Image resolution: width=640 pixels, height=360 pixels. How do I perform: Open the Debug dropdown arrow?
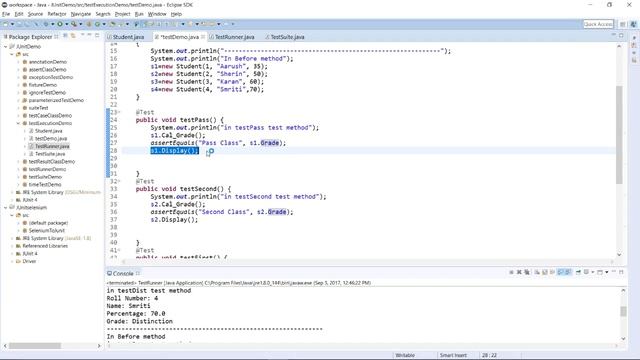pyautogui.click(x=52, y=24)
